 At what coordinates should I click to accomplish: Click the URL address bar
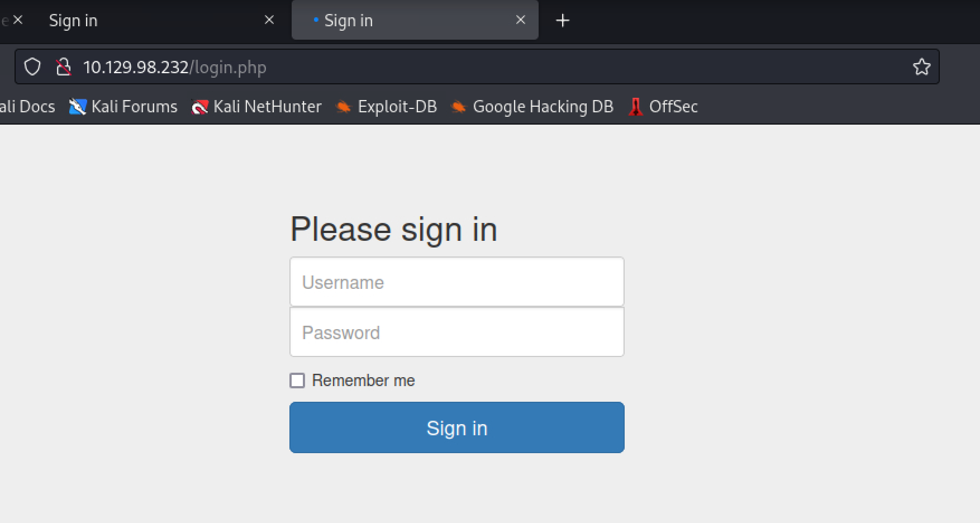492,67
